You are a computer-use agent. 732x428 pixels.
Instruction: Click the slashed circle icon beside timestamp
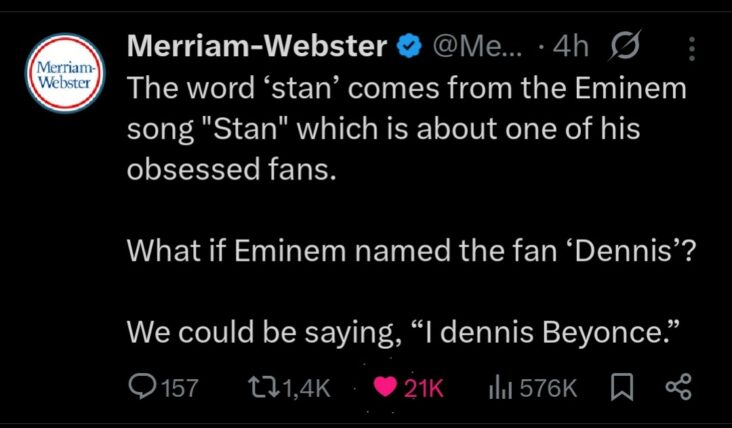(632, 47)
